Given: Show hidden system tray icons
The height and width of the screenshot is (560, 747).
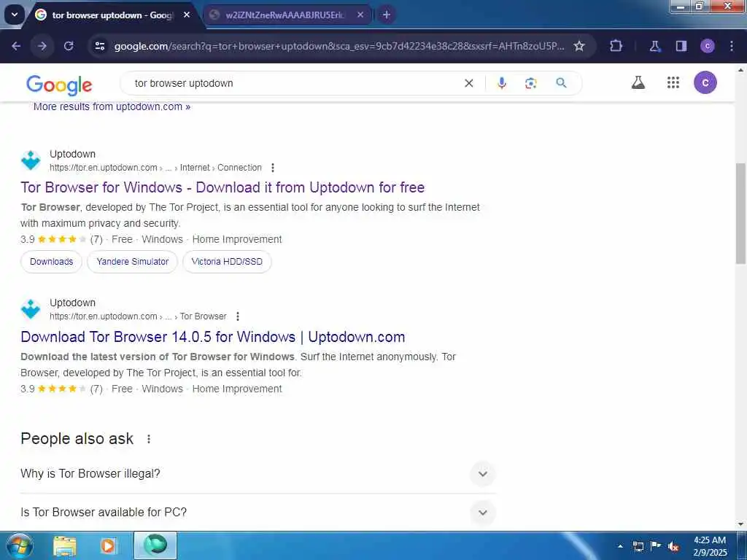Looking at the screenshot, I should [x=620, y=546].
